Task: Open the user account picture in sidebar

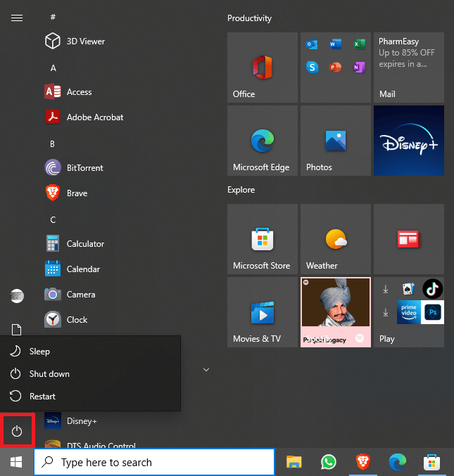Action: [17, 296]
